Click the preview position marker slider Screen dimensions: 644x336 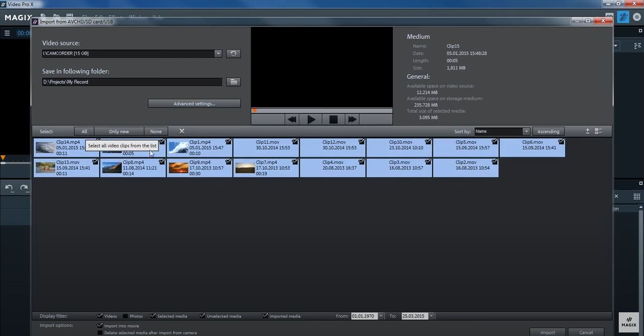point(255,110)
